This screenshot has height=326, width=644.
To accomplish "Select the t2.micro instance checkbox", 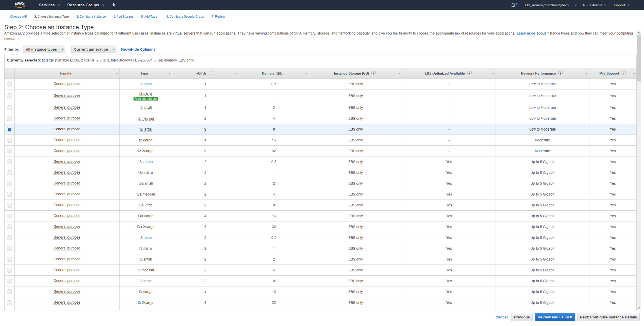I will click(x=10, y=96).
